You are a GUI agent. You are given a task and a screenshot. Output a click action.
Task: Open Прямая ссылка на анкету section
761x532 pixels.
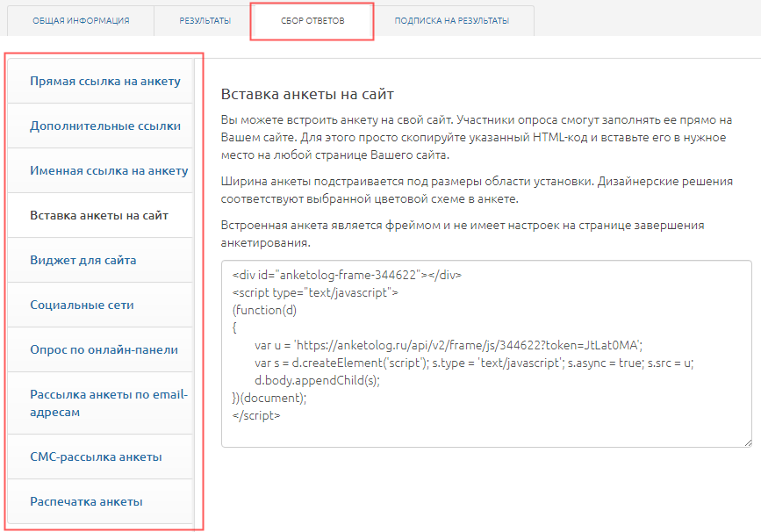click(104, 81)
